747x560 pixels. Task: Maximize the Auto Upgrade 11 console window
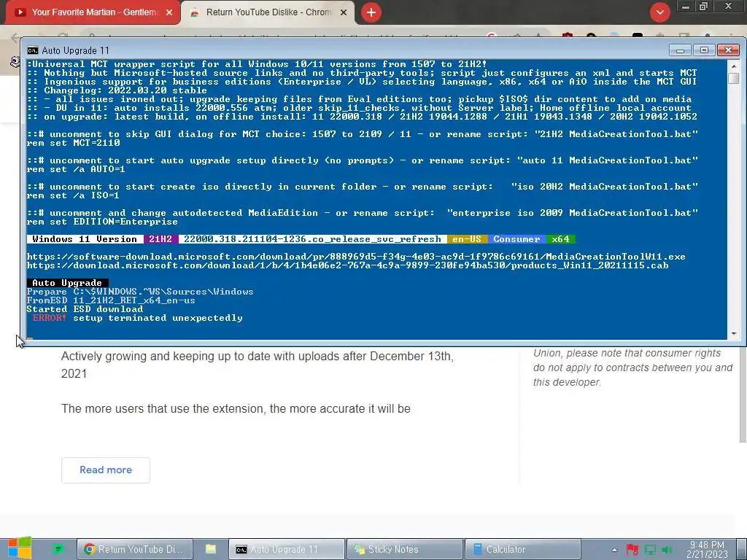(704, 50)
